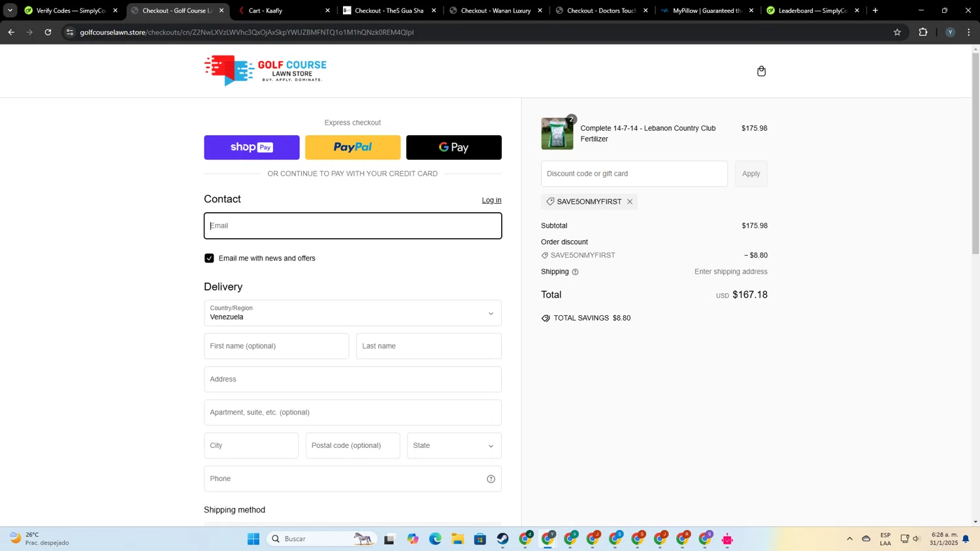The image size is (980, 551).
Task: Focus the Postal code field
Action: [353, 446]
